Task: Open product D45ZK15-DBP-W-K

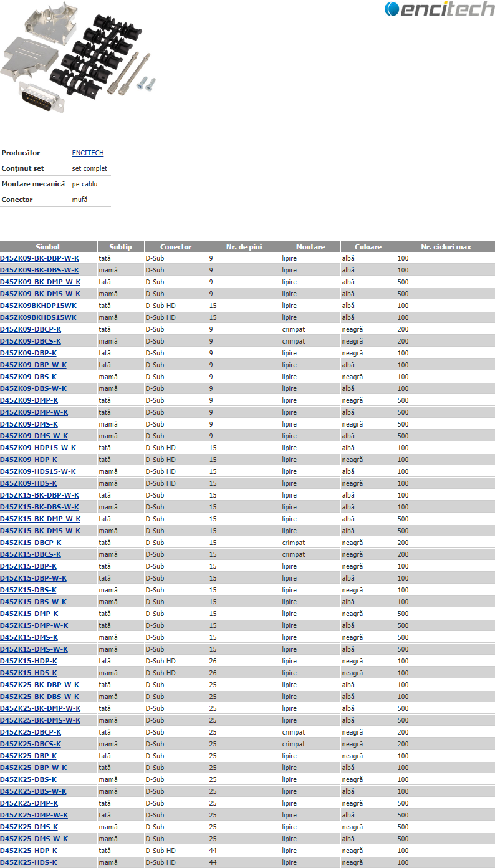Action: pyautogui.click(x=34, y=578)
